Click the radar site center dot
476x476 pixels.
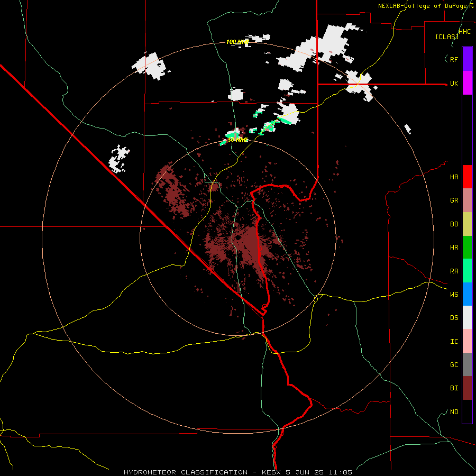238,237
